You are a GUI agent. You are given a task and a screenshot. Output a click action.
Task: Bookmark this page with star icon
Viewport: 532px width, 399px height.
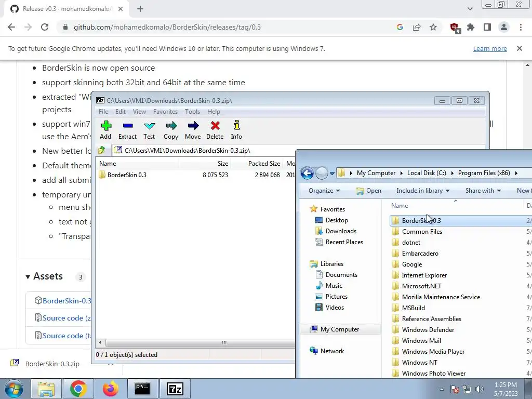433,27
